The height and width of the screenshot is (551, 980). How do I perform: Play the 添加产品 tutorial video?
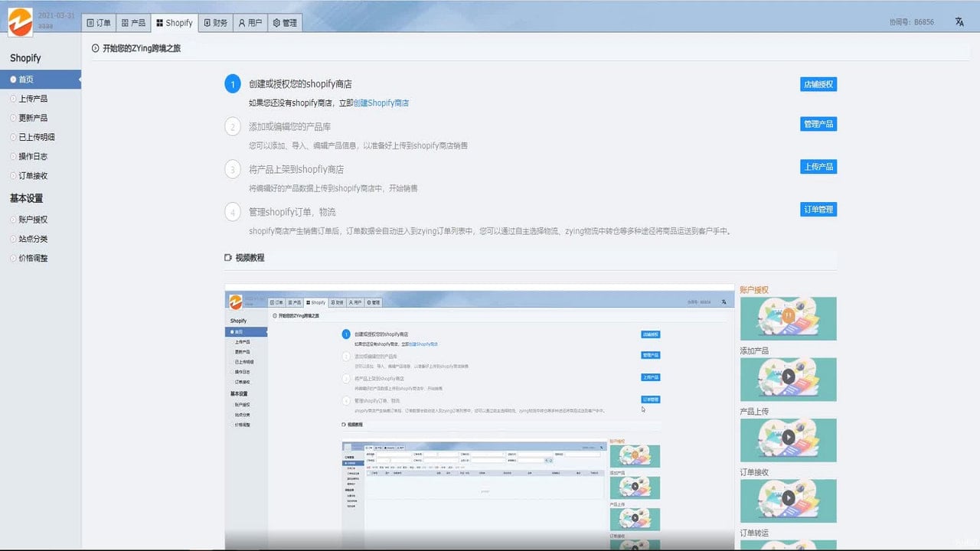click(788, 377)
